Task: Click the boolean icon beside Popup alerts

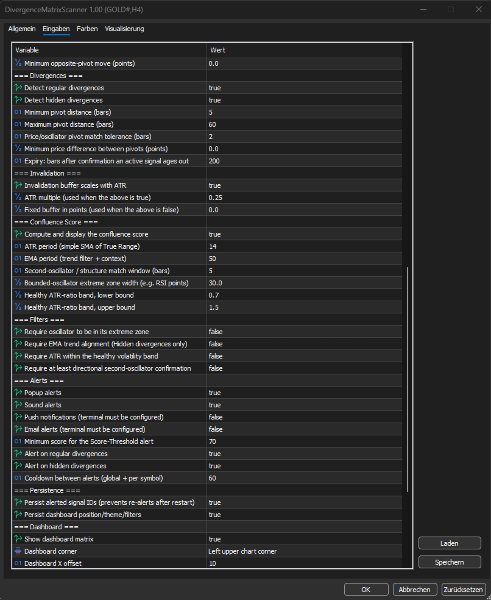Action: click(x=18, y=393)
